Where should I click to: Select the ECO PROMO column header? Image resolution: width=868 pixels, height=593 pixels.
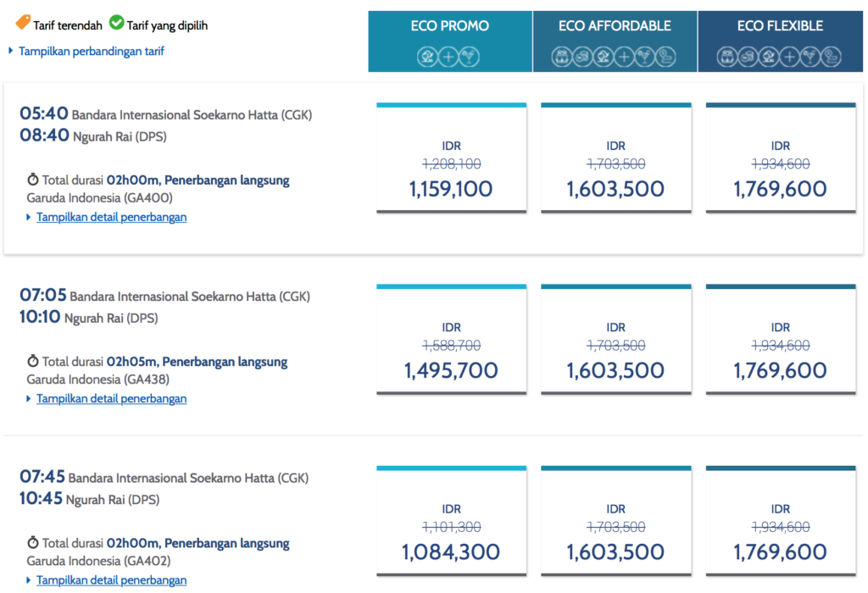click(x=450, y=25)
